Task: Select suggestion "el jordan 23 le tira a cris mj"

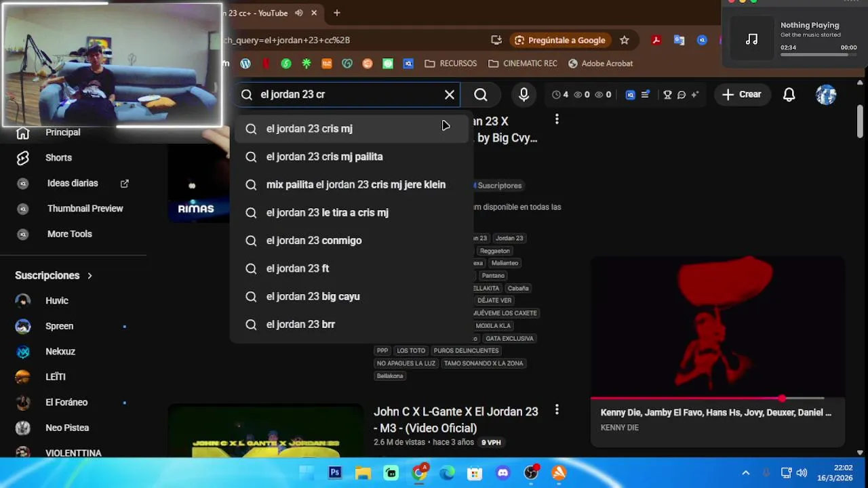Action: point(351,213)
